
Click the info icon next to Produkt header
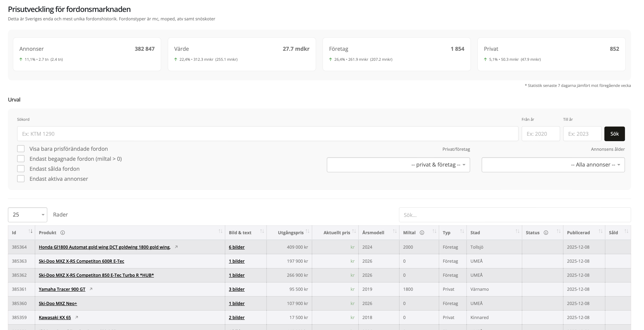[x=63, y=233]
